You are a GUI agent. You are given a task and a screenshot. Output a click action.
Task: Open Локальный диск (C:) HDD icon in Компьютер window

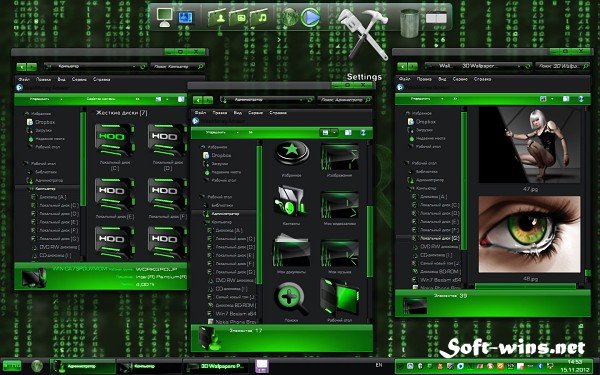tap(114, 139)
